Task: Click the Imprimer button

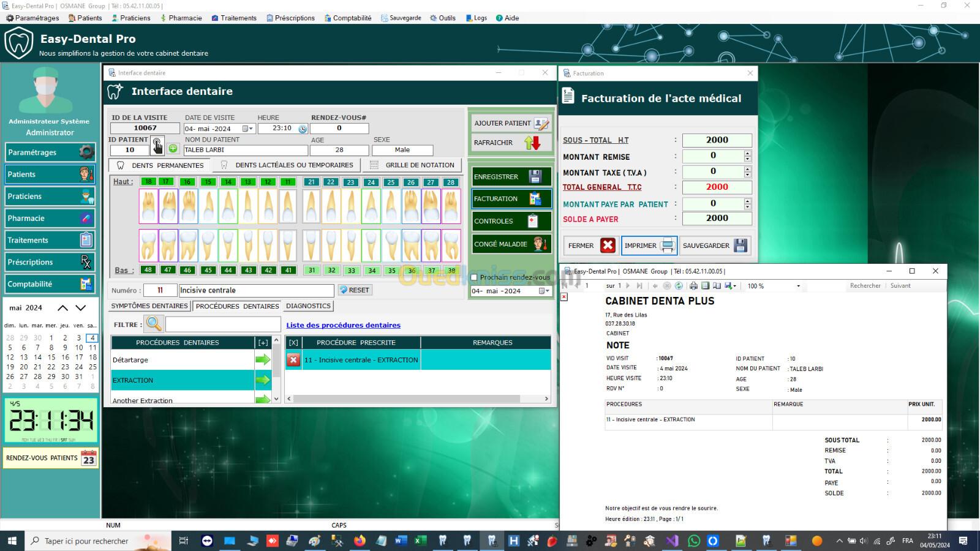Action: (x=649, y=246)
